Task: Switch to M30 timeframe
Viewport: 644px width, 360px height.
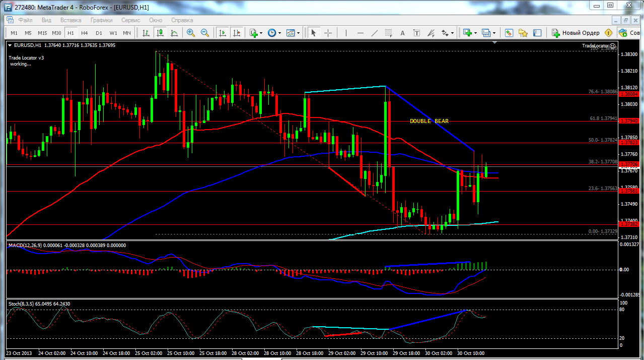Action: (56, 33)
